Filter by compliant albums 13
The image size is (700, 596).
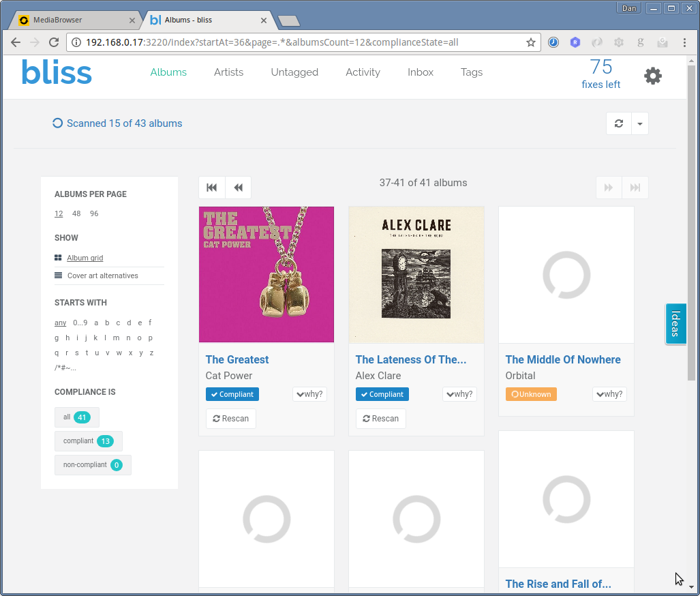[x=89, y=441]
